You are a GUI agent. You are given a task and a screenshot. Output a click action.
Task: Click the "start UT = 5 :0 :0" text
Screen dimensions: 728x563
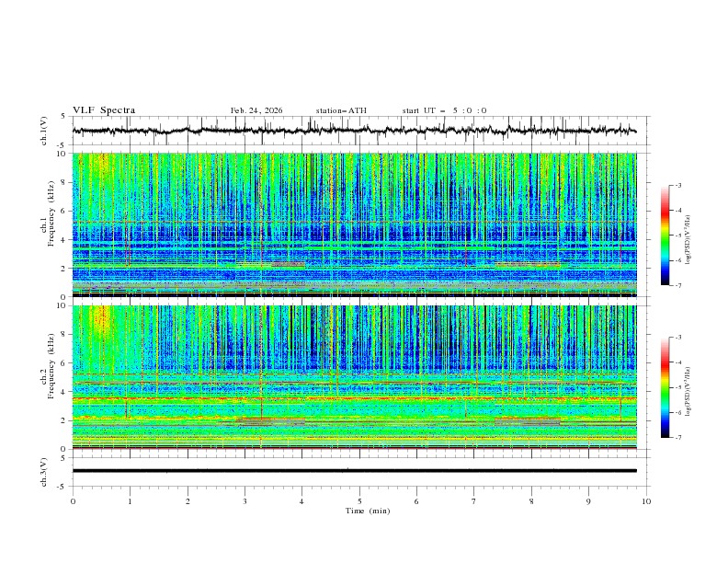tap(444, 110)
